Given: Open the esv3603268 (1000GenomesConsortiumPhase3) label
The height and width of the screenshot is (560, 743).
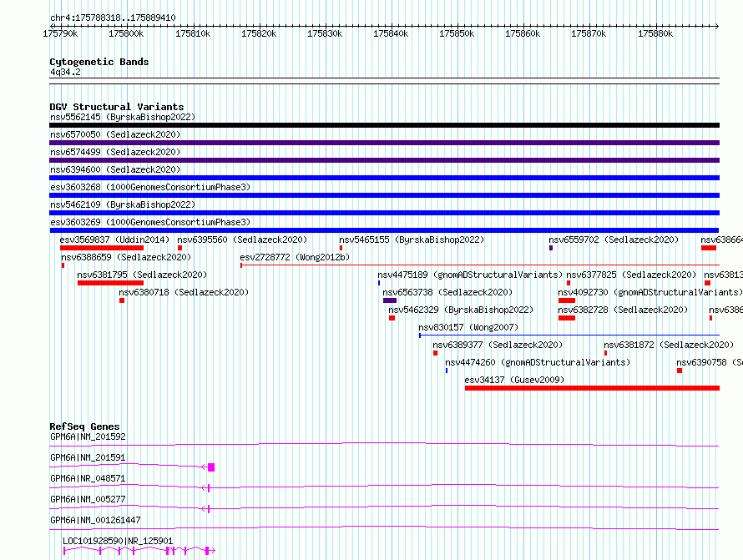Looking at the screenshot, I should pyautogui.click(x=150, y=187).
